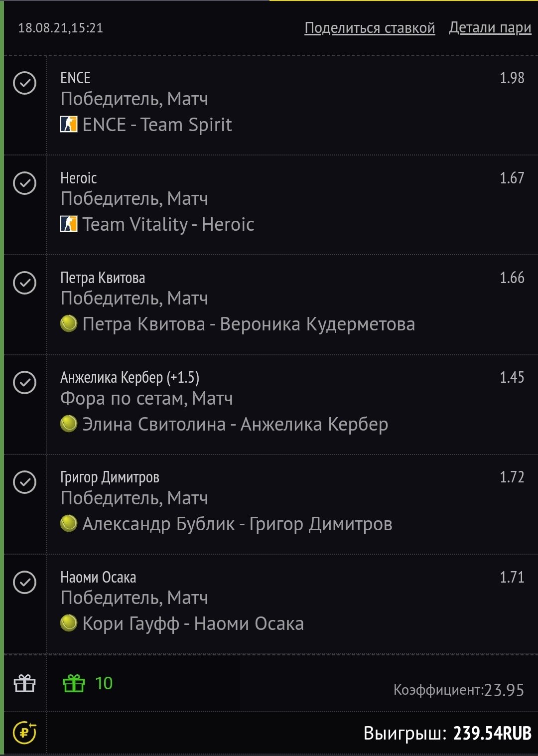This screenshot has width=538, height=756.
Task: Click the checkmark circle for the Petra Kvitova bet
Action: pyautogui.click(x=24, y=283)
